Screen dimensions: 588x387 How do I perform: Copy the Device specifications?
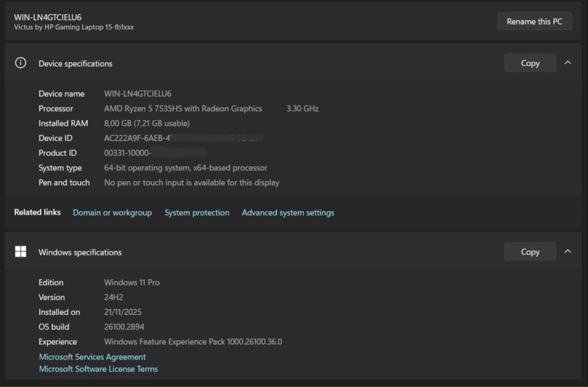[x=530, y=63]
